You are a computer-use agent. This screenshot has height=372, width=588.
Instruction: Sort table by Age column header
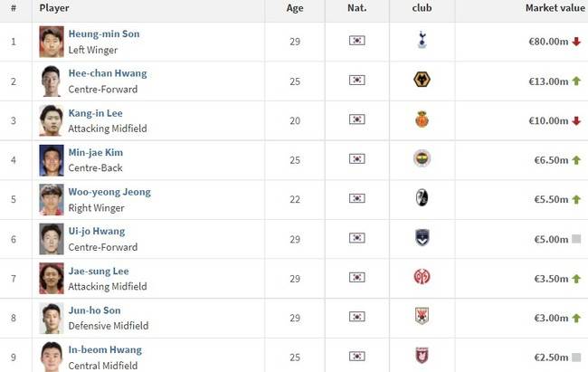tap(295, 8)
